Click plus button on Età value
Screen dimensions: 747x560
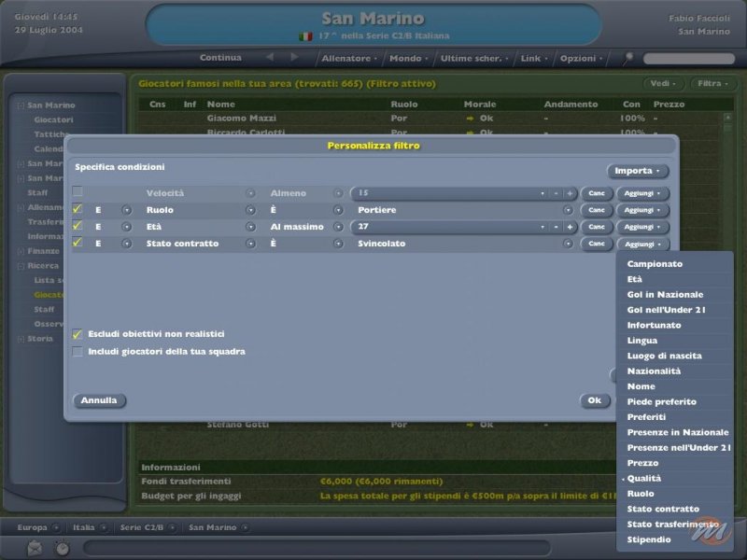[x=569, y=227]
